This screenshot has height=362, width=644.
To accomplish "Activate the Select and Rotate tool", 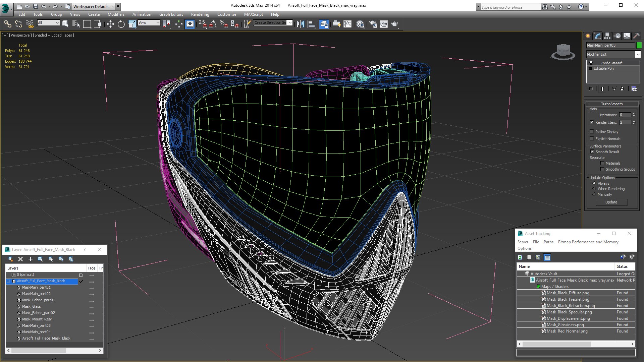I will pyautogui.click(x=121, y=24).
